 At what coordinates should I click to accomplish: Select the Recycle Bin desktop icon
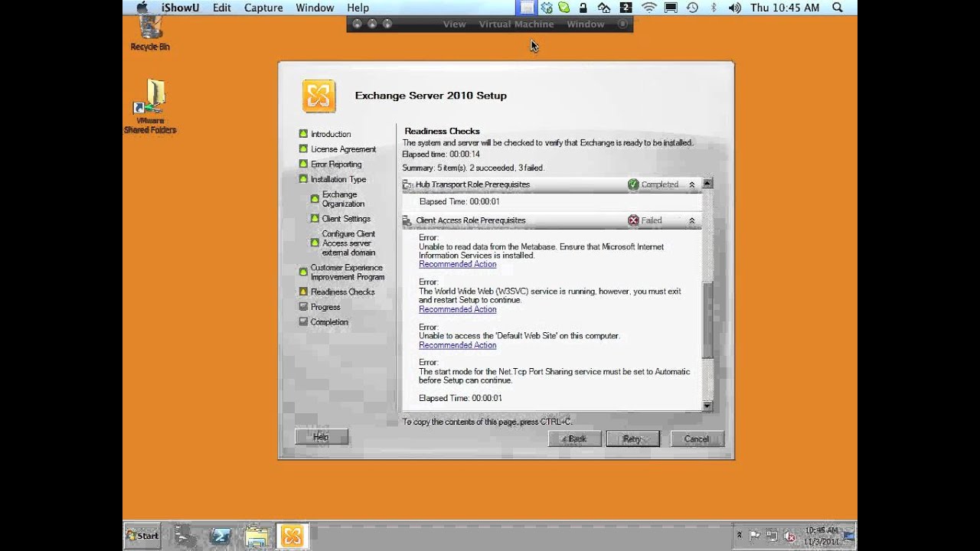coord(150,32)
